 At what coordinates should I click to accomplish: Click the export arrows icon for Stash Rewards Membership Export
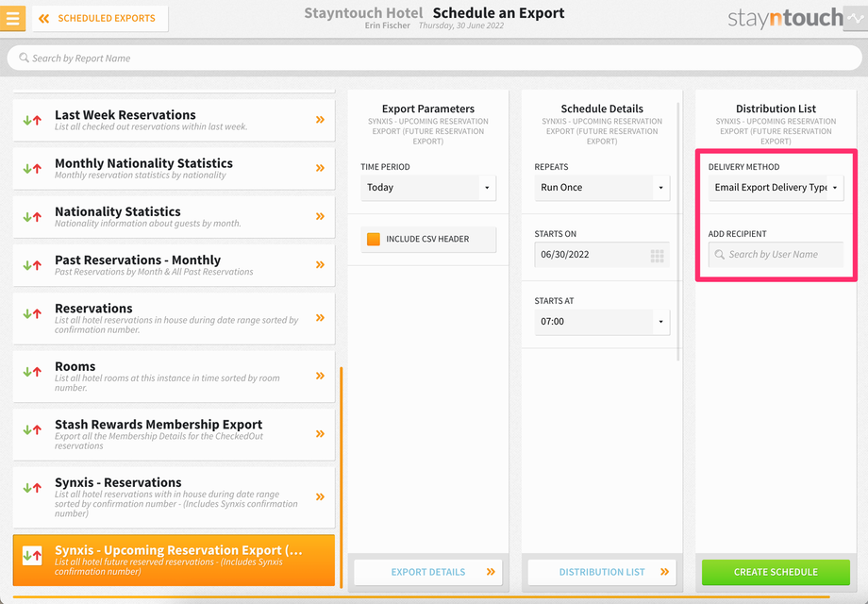pos(32,429)
